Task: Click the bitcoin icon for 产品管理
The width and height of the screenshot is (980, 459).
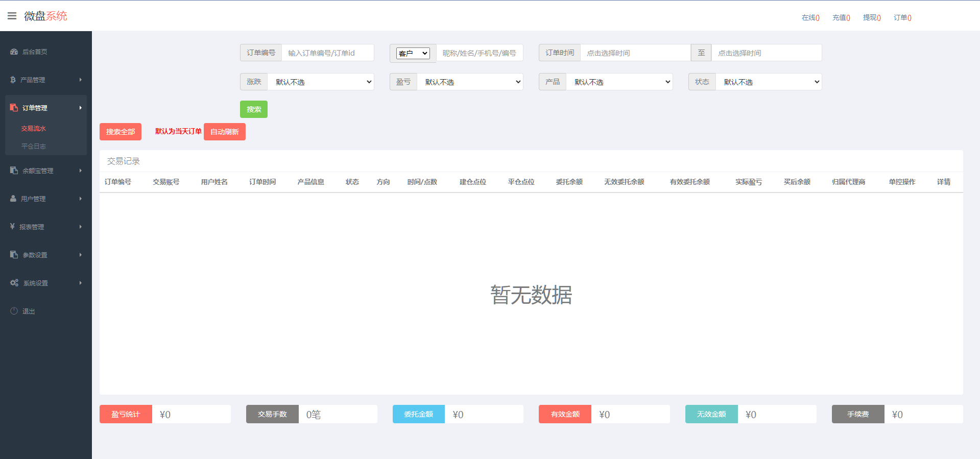Action: point(13,80)
